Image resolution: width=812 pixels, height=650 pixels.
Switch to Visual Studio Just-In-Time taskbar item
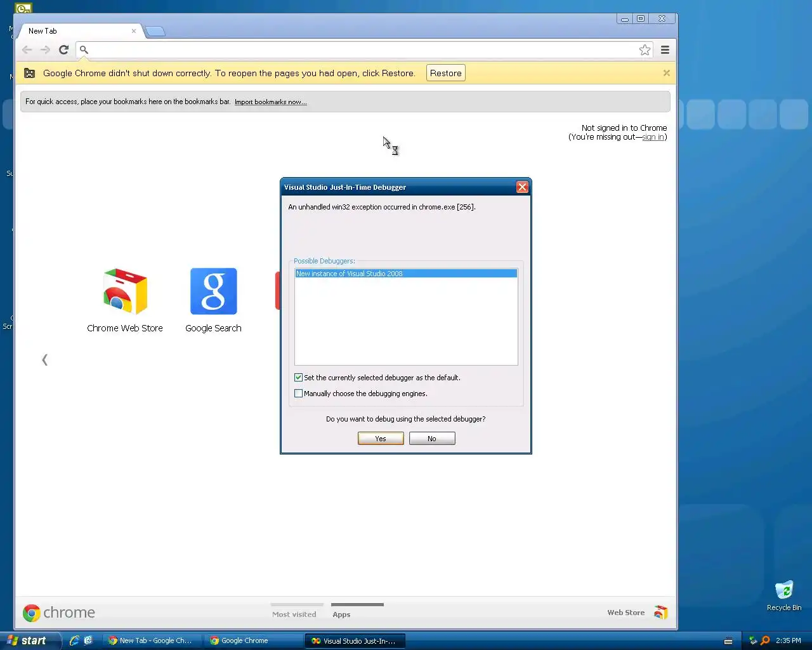(355, 641)
